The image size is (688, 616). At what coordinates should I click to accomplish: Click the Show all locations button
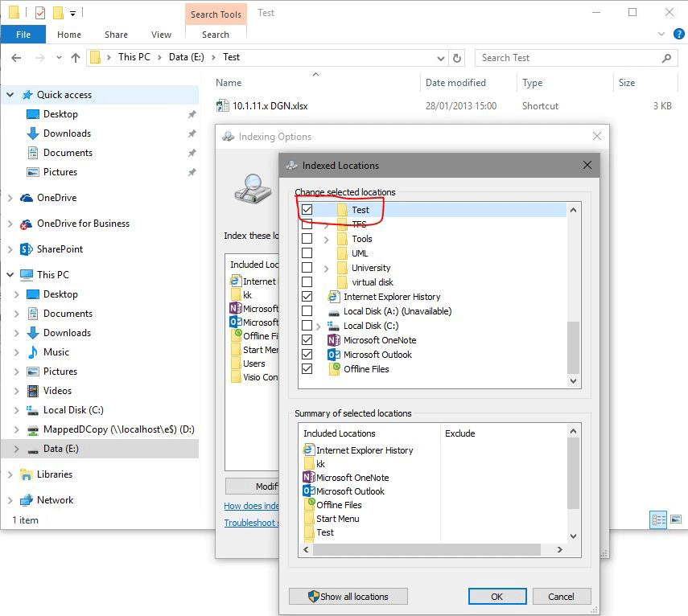point(348,597)
